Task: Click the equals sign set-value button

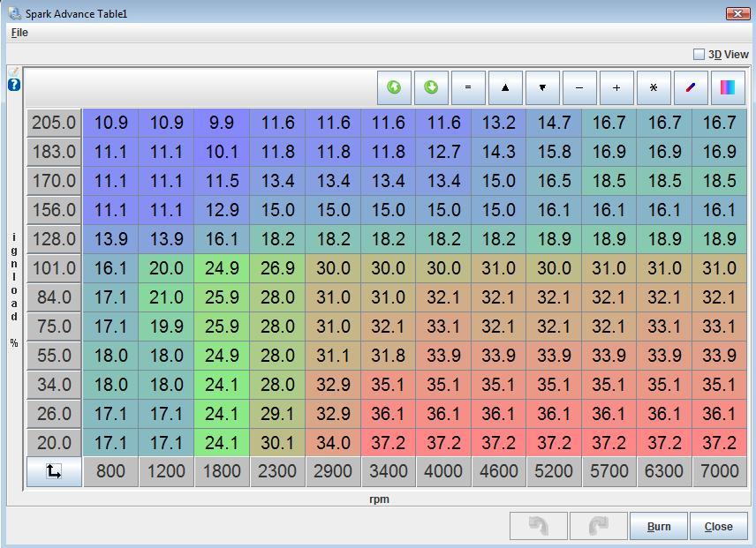Action: (468, 87)
